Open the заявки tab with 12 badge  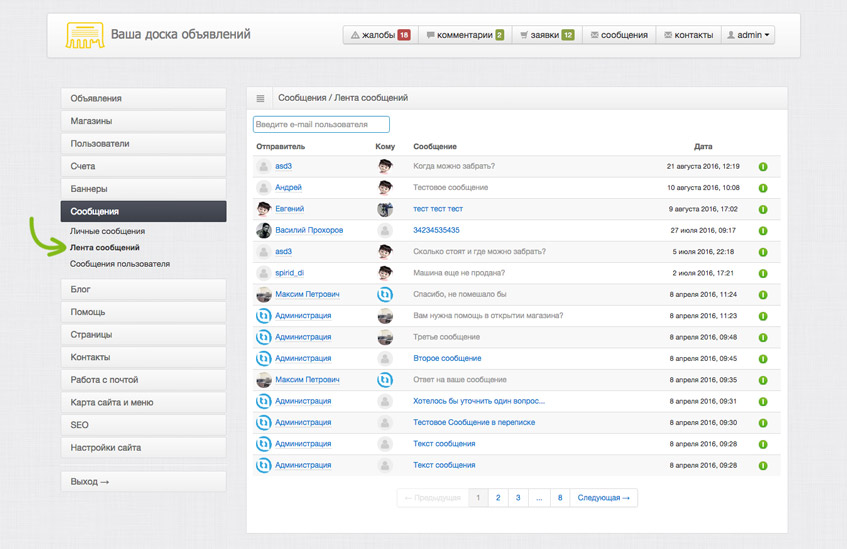(547, 35)
